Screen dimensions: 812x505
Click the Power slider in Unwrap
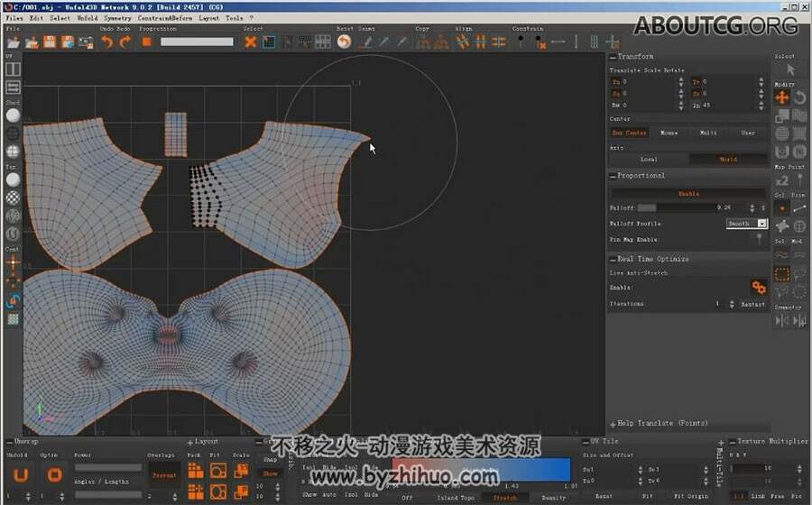click(108, 468)
